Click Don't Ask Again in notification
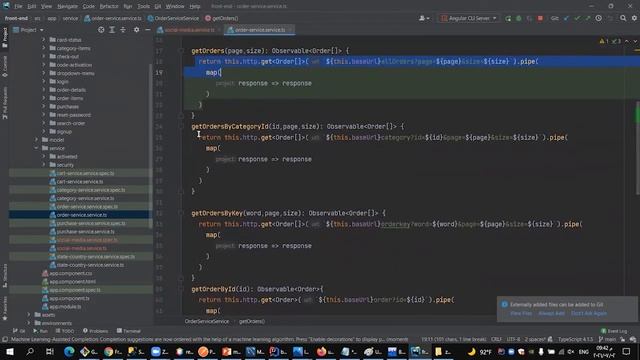The width and height of the screenshot is (640, 360). [x=589, y=313]
